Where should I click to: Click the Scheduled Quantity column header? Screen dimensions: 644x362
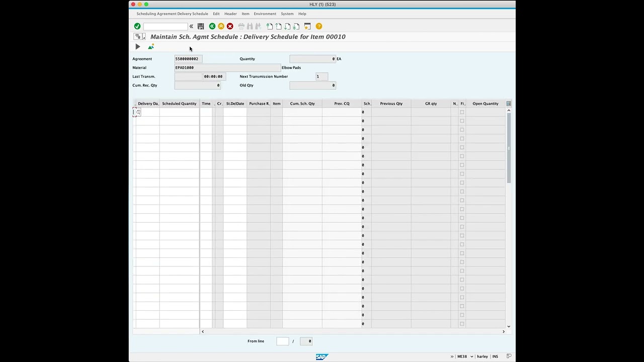tap(179, 104)
